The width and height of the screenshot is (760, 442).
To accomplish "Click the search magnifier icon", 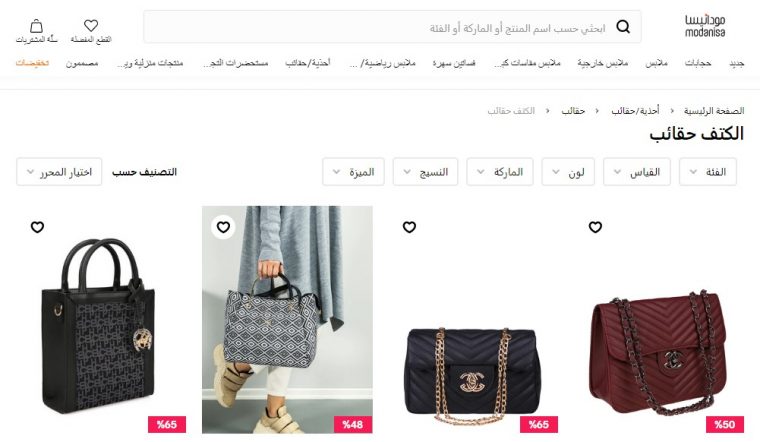I will click(x=623, y=27).
